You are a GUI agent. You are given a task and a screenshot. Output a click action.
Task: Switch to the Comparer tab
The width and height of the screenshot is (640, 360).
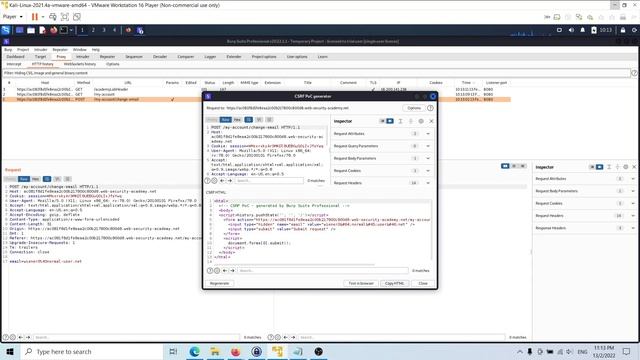pos(186,57)
